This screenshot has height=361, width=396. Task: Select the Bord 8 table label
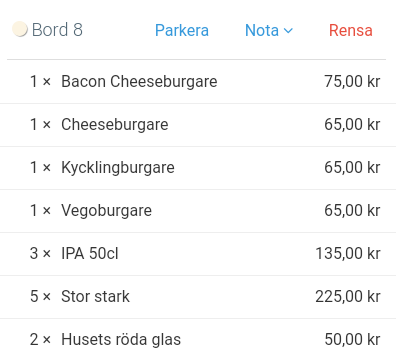(57, 30)
